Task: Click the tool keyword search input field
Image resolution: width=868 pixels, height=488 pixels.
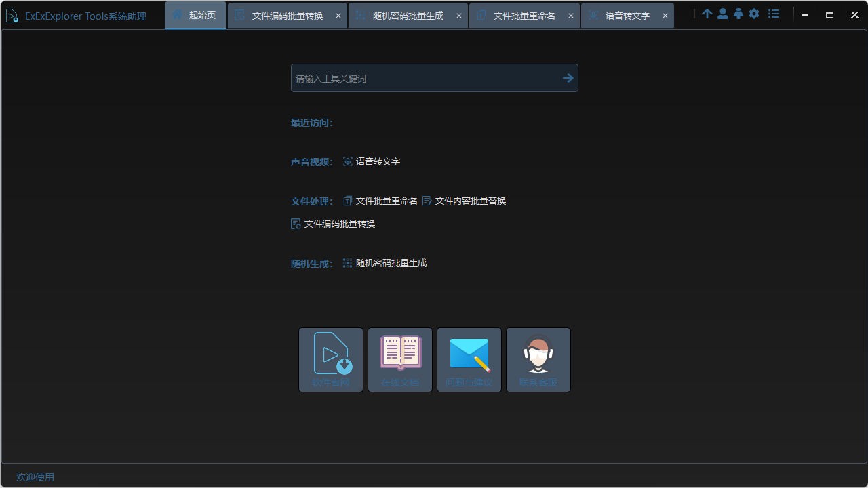Action: tap(420, 77)
